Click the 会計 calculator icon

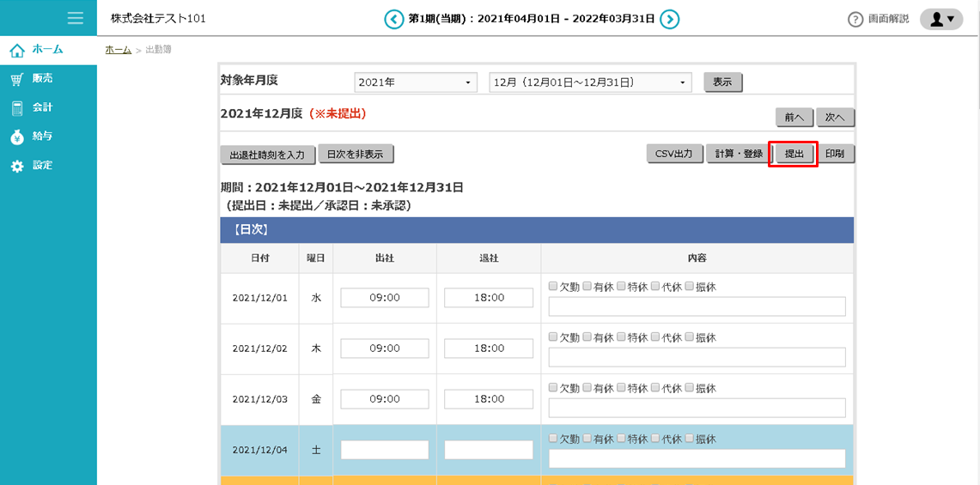tap(17, 108)
